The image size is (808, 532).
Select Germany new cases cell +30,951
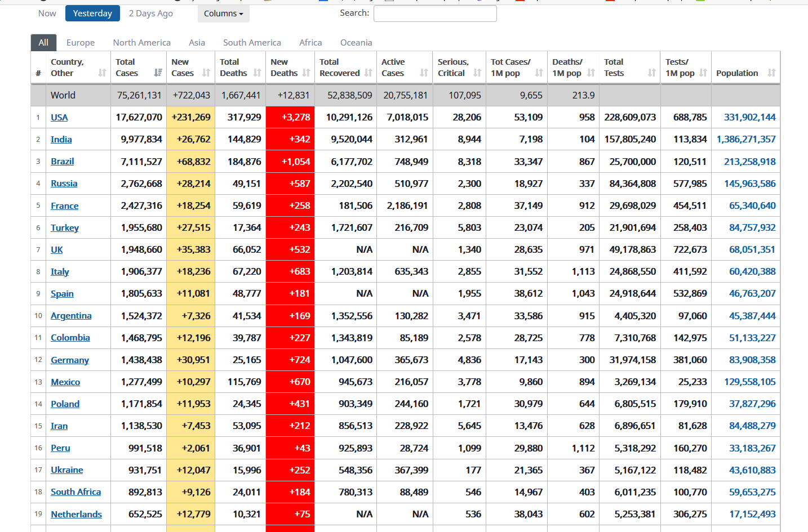[191, 360]
